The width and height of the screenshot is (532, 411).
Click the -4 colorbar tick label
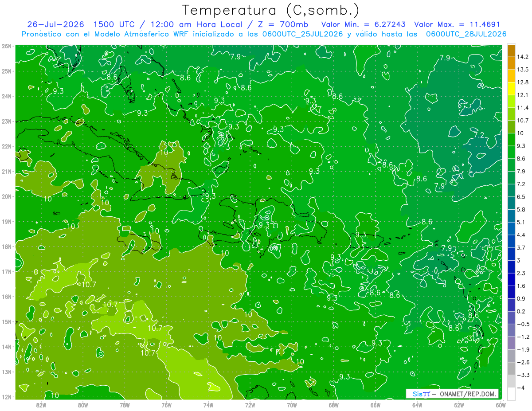(520, 388)
